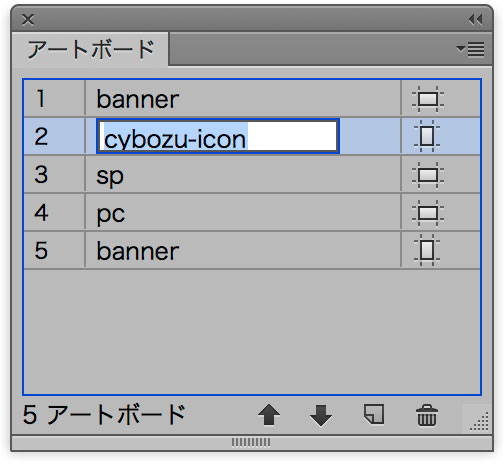The image size is (504, 466).
Task: Select artboard 3 named sp
Action: pyautogui.click(x=252, y=174)
